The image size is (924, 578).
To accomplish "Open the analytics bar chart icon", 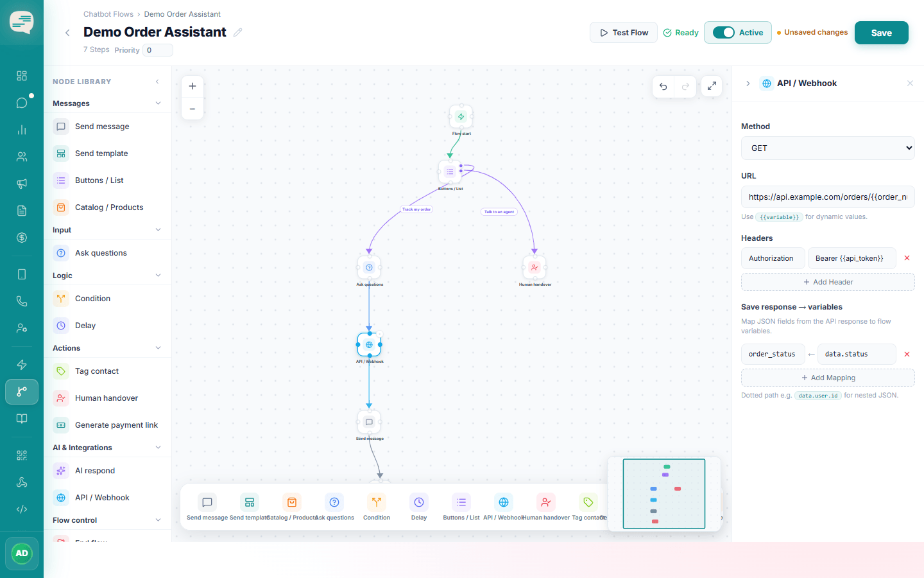I will 22,130.
